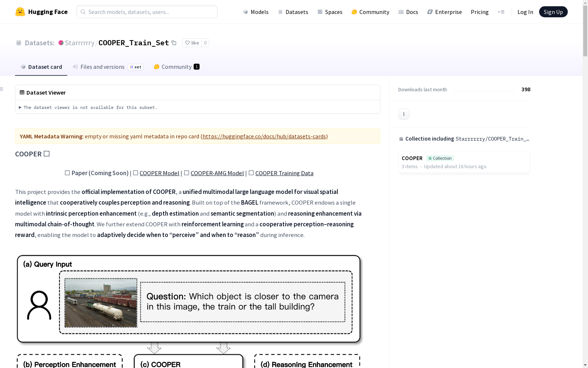Screen dimensions: 588x368
Task: Switch to Files and versions tab
Action: tap(108, 67)
